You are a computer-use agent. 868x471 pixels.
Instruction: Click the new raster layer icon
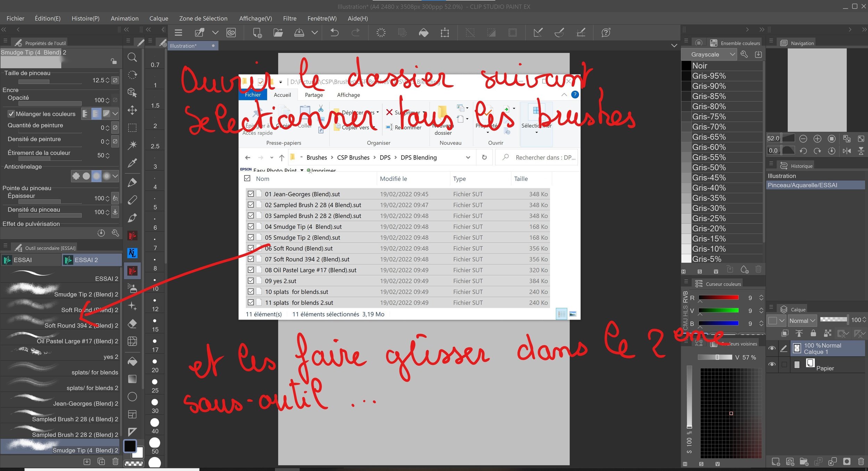tap(776, 461)
